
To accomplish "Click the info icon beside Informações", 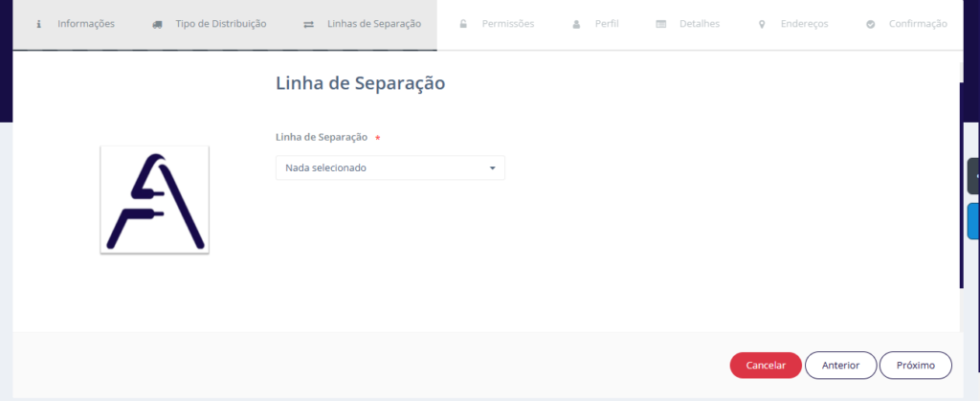I will tap(38, 24).
